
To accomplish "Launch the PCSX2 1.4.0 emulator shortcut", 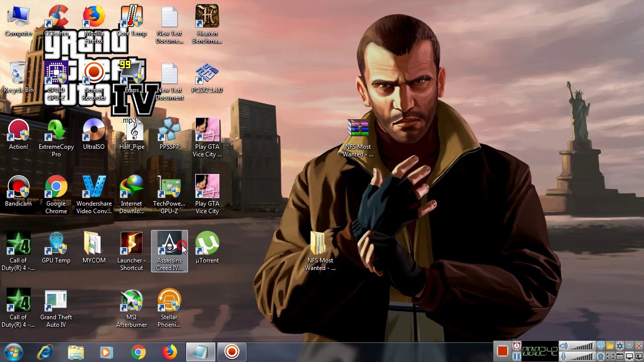I will point(207,78).
